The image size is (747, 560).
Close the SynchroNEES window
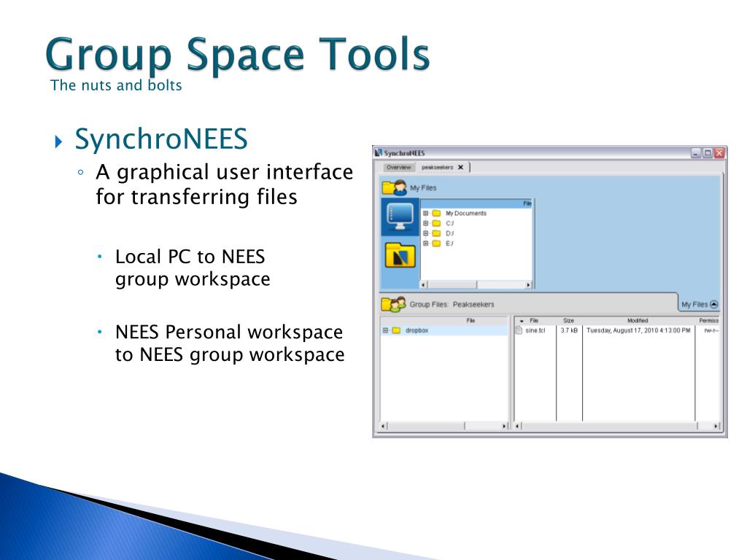719,153
